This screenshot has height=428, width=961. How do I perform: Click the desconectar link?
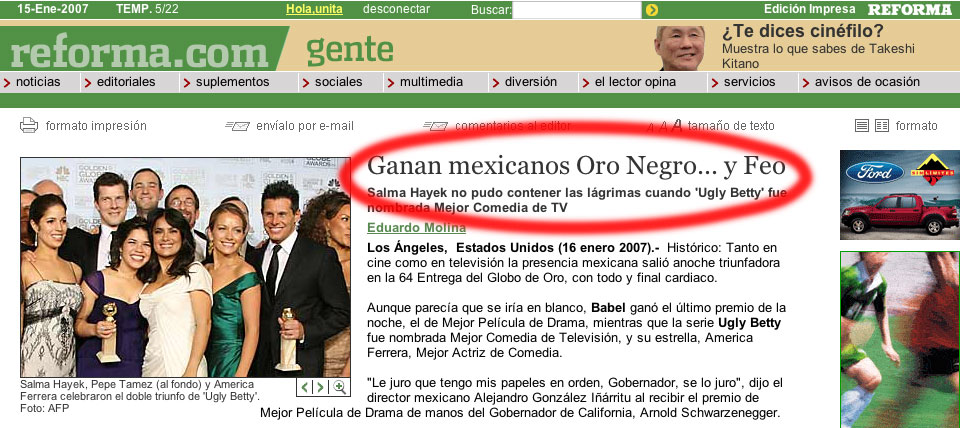397,10
